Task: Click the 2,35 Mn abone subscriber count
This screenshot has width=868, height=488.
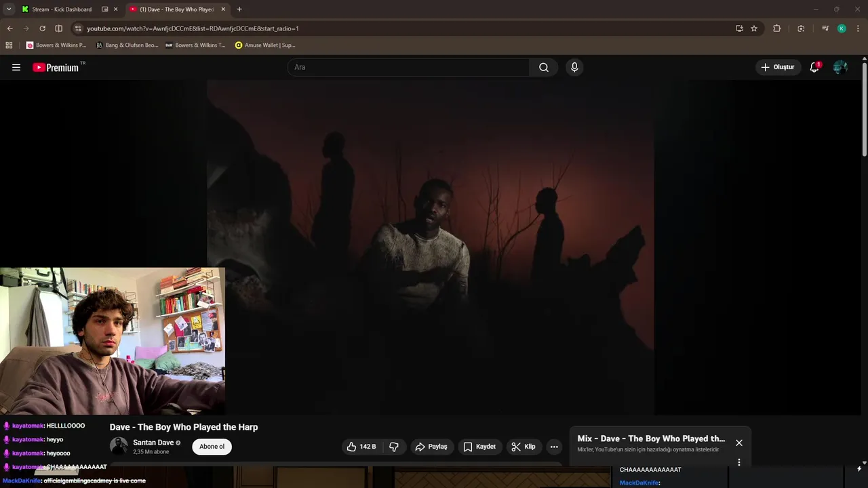Action: click(150, 452)
